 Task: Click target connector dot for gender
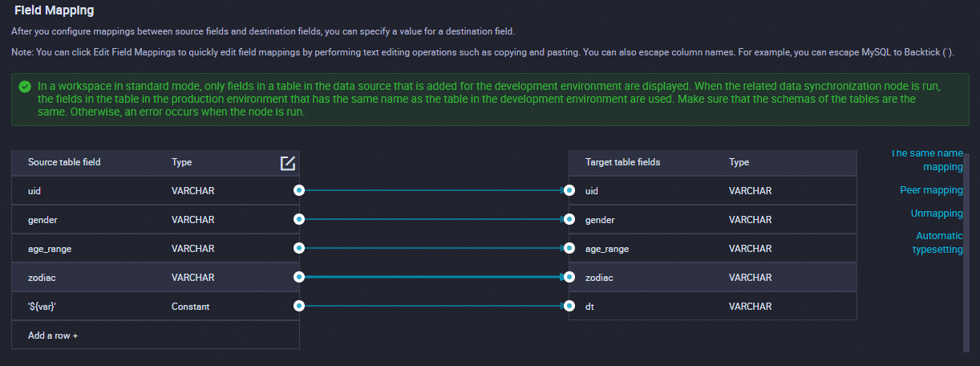pos(569,220)
